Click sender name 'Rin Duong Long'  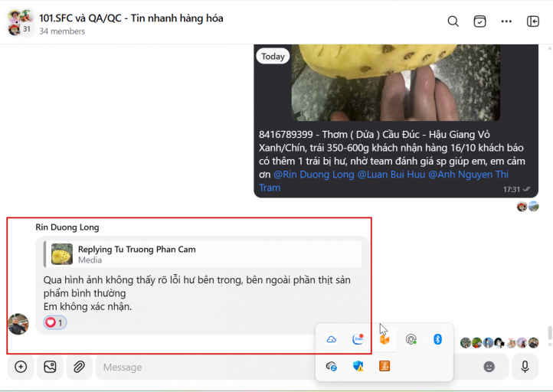point(67,227)
